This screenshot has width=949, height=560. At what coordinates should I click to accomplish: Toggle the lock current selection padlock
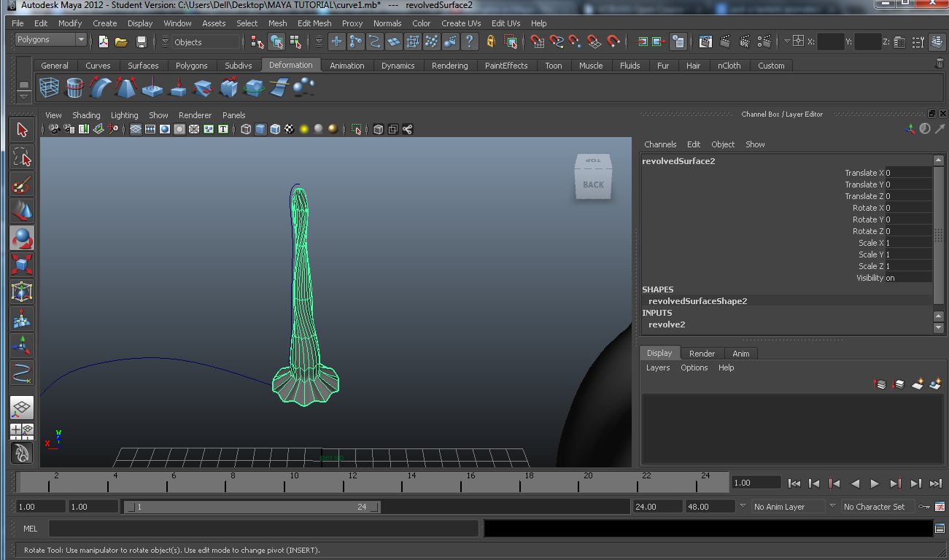pos(491,42)
